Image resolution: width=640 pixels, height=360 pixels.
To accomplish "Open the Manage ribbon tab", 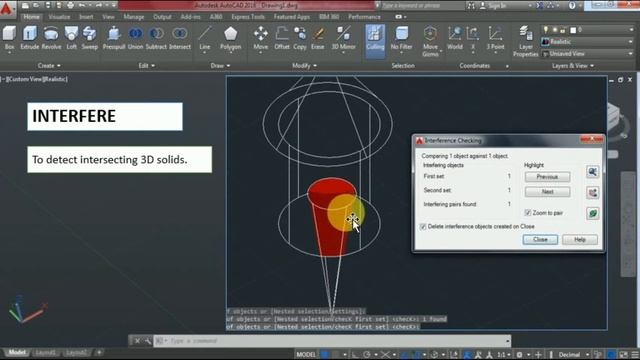I will pyautogui.click(x=134, y=17).
